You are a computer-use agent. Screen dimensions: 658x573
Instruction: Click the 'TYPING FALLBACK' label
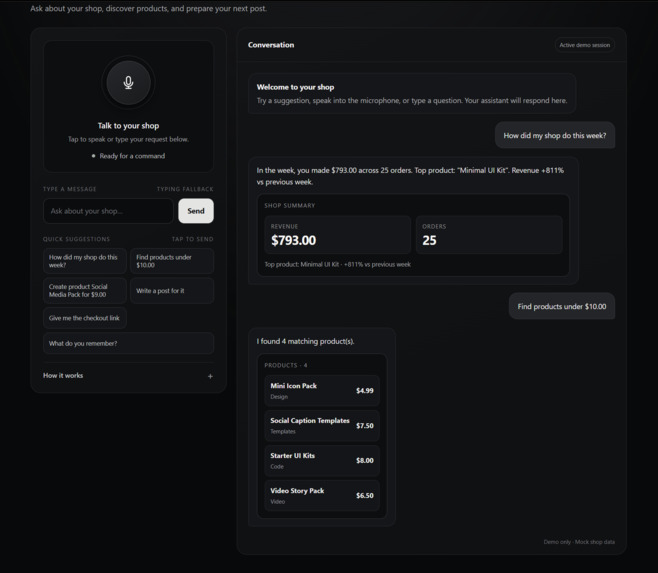tap(185, 189)
